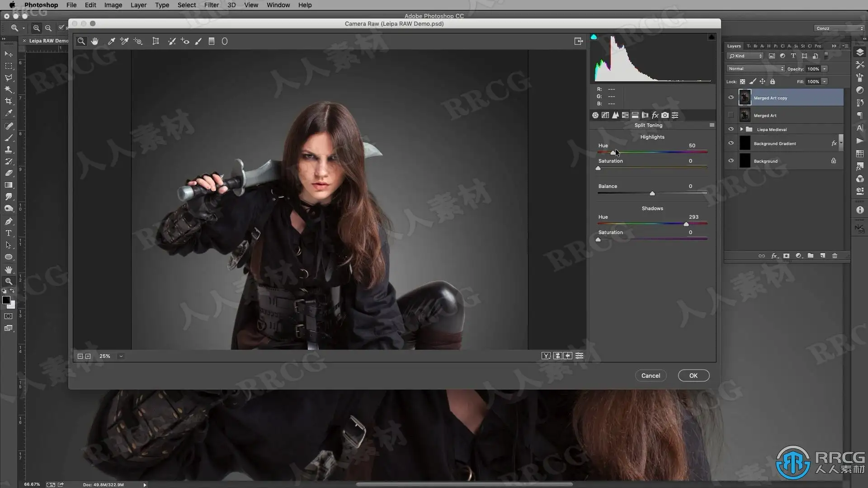Open the Effects fx panel tab
The image size is (868, 488).
click(x=655, y=115)
